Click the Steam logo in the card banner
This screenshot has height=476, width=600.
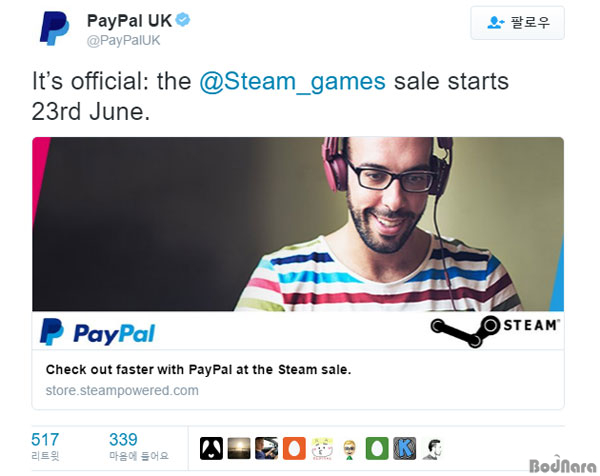tap(495, 331)
